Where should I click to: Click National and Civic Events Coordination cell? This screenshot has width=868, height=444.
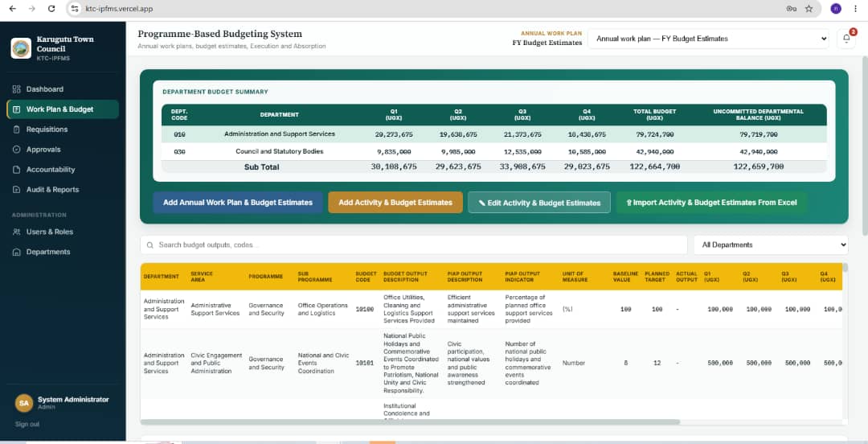323,363
